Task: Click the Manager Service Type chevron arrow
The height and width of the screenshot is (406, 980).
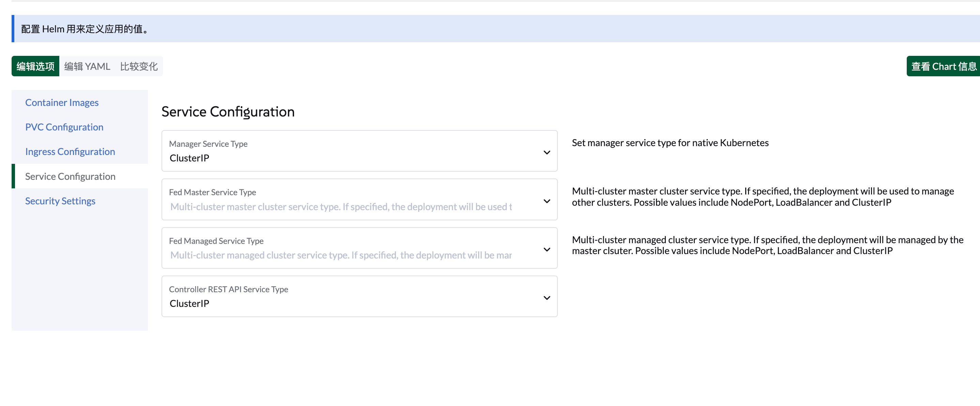Action: pyautogui.click(x=547, y=153)
